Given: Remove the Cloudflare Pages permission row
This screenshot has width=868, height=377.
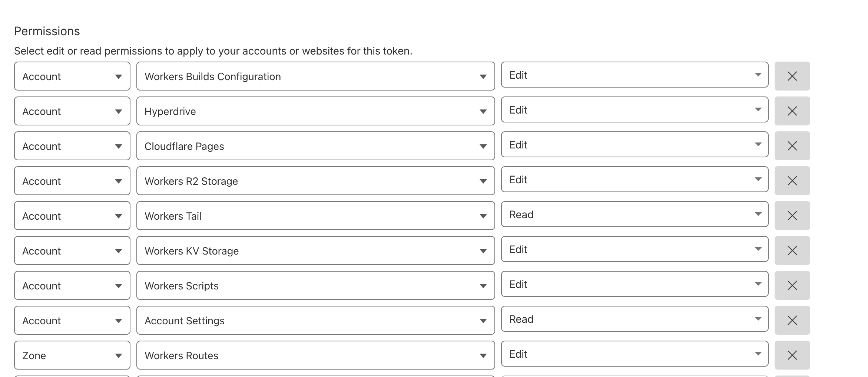Looking at the screenshot, I should point(792,146).
